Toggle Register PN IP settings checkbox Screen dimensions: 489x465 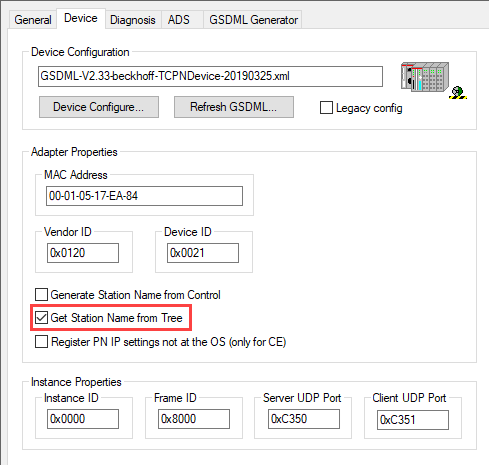41,342
